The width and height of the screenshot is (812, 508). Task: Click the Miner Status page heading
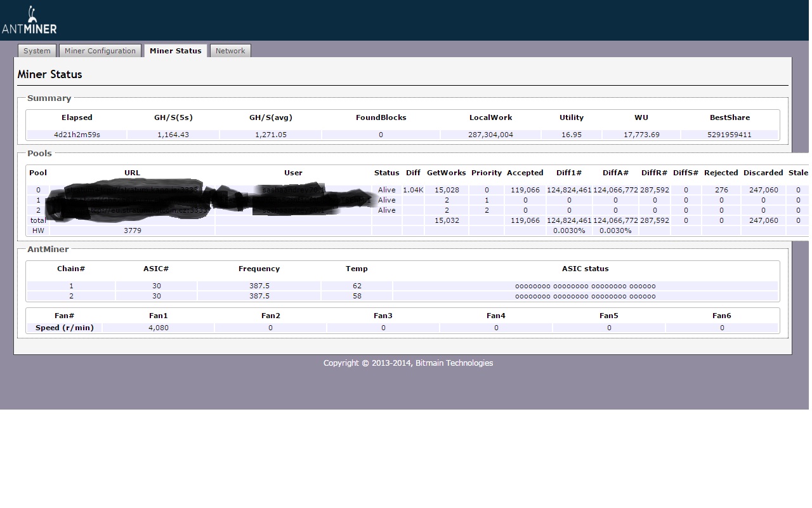(49, 74)
